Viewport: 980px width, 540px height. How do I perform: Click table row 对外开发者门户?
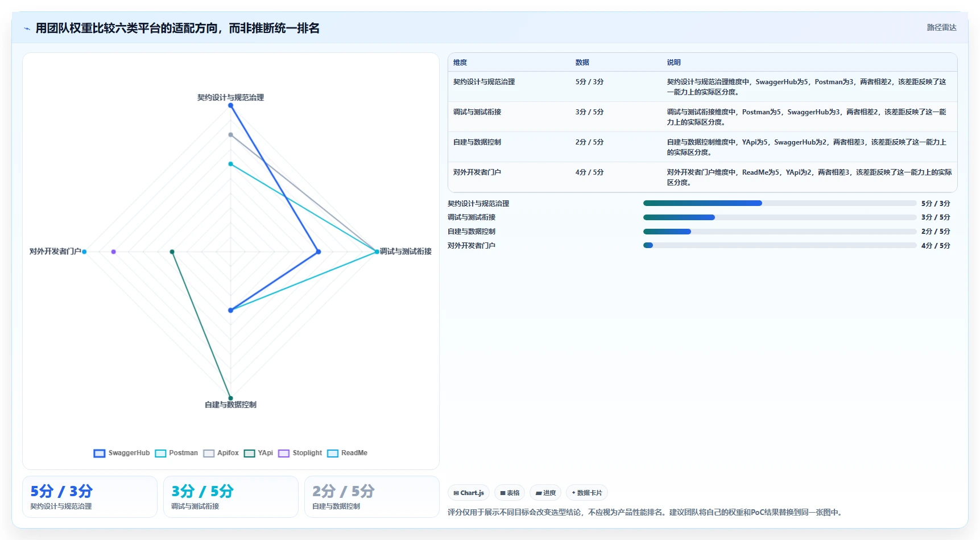(x=702, y=177)
